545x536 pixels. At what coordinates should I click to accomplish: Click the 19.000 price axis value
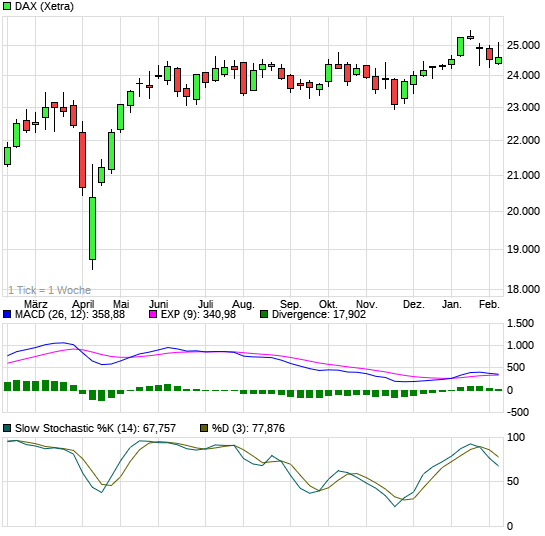click(x=523, y=249)
